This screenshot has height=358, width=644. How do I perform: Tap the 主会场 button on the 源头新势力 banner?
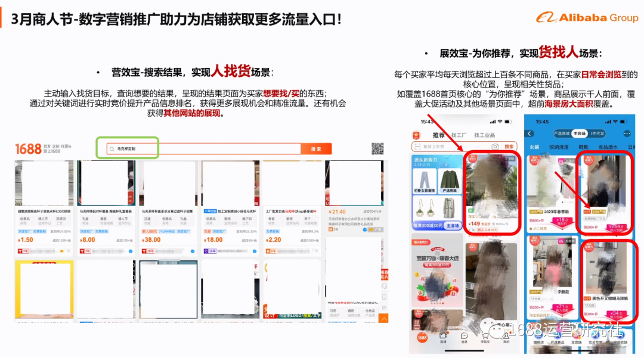click(x=453, y=226)
